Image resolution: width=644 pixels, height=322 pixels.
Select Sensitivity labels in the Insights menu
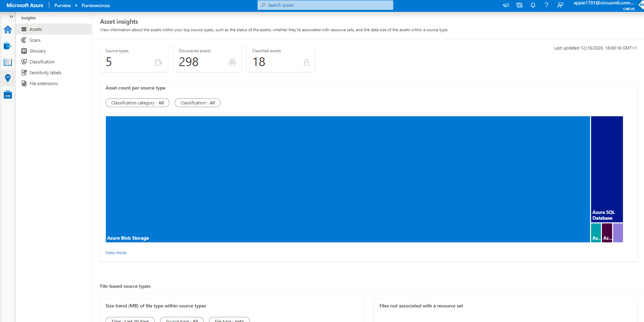pos(45,73)
